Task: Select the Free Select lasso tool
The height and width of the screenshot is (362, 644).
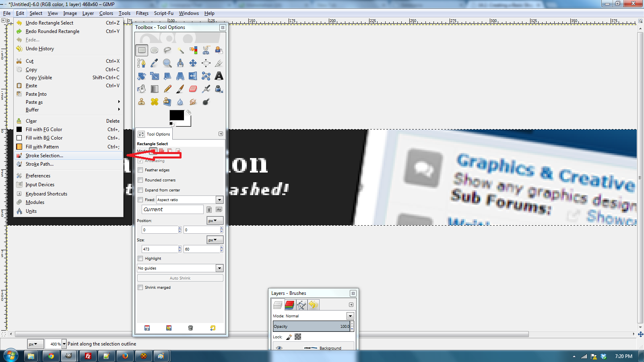Action: 167,50
